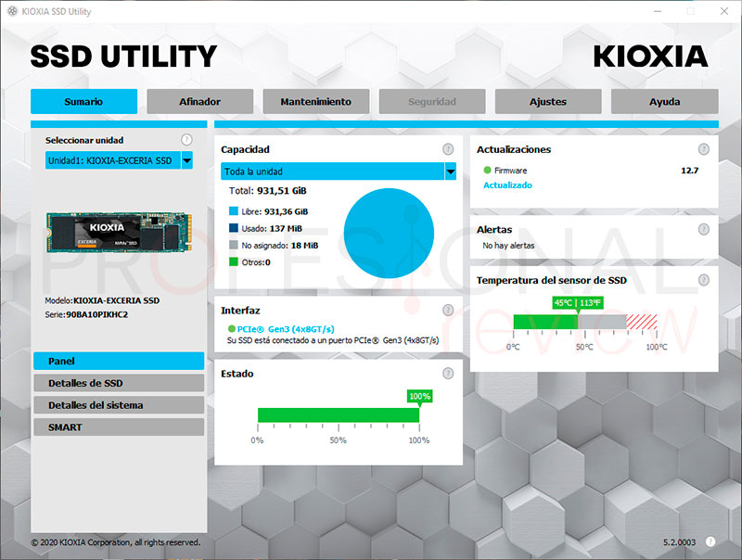Click the No asignado: 18 MiB text
This screenshot has height=560, width=742.
point(280,246)
